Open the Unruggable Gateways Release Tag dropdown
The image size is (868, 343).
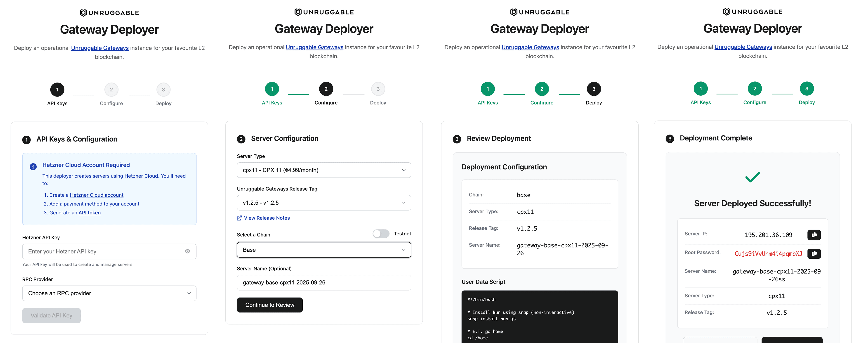[x=323, y=203]
